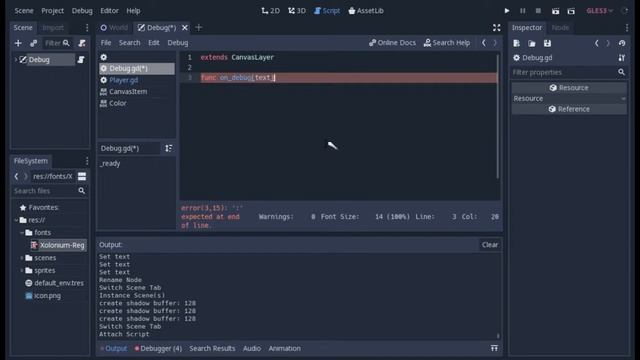Open the Editor menu
Screen dimensions: 640x360
click(109, 11)
